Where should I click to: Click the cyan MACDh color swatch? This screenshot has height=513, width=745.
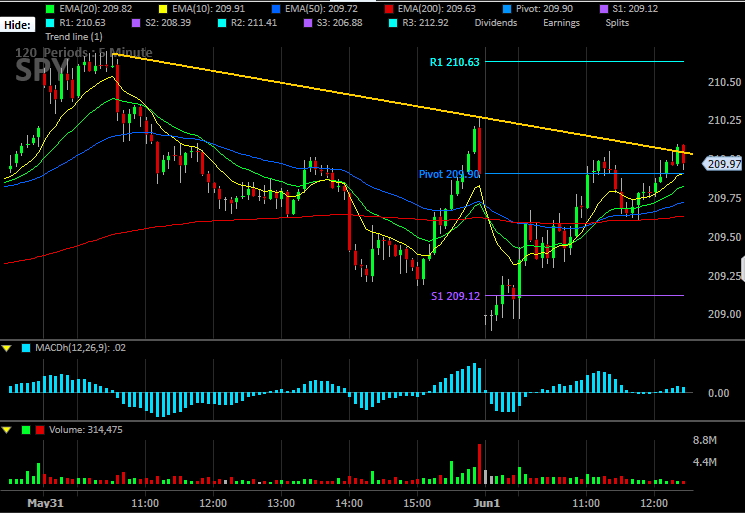point(26,348)
